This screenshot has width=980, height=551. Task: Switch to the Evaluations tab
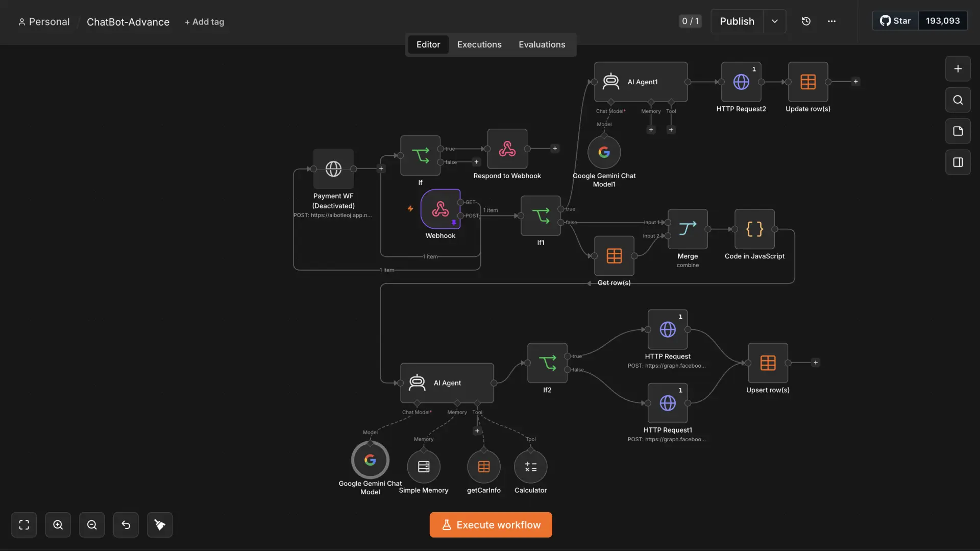(542, 44)
